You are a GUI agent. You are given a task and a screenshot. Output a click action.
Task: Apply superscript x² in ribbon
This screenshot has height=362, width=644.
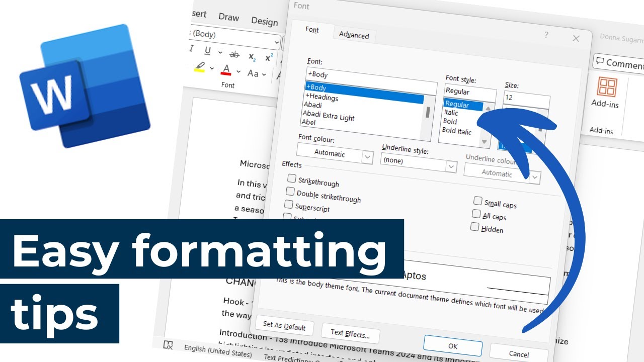click(269, 58)
